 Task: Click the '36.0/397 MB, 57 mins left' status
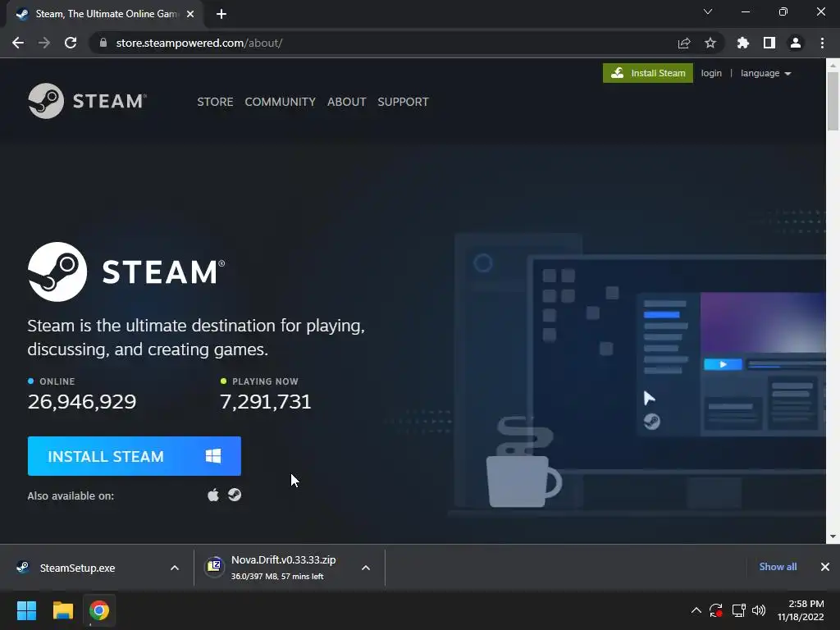tap(277, 577)
